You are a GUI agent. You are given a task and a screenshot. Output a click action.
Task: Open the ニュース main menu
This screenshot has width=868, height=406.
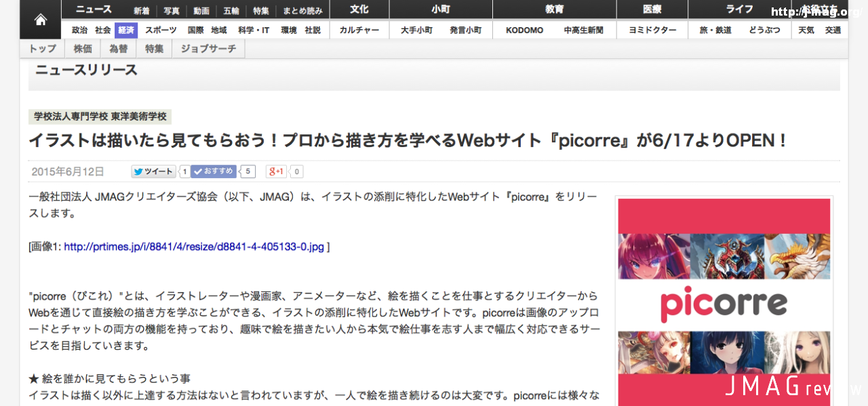point(94,9)
